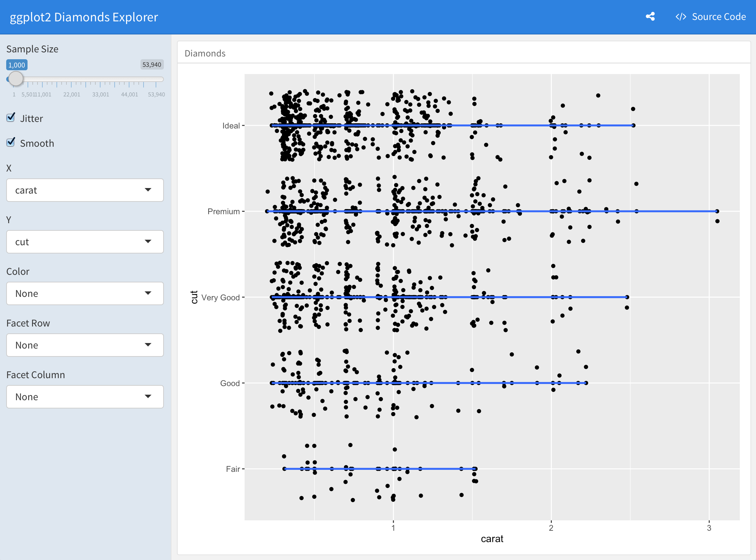
Task: Click the 53,940 maximum slider label
Action: (x=151, y=65)
